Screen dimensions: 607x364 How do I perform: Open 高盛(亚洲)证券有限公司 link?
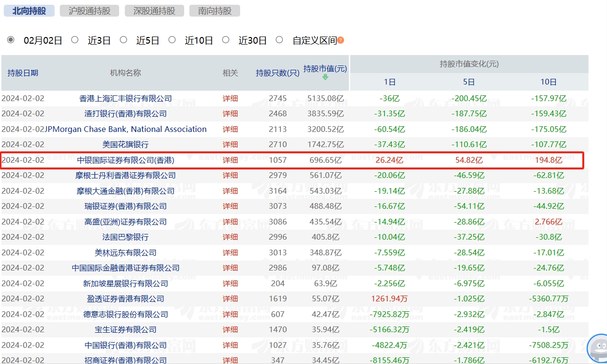click(126, 222)
